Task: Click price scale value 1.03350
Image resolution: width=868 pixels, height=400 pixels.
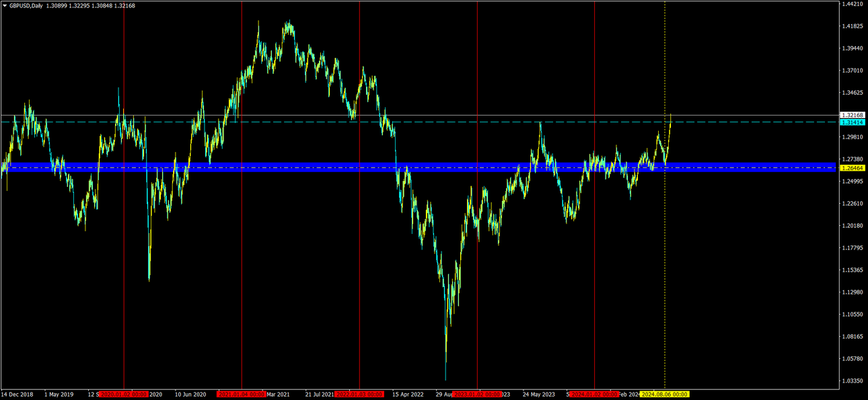Action: tap(853, 381)
